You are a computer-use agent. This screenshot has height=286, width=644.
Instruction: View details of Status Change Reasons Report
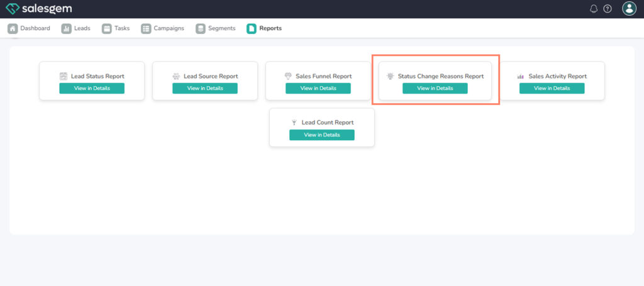[435, 88]
